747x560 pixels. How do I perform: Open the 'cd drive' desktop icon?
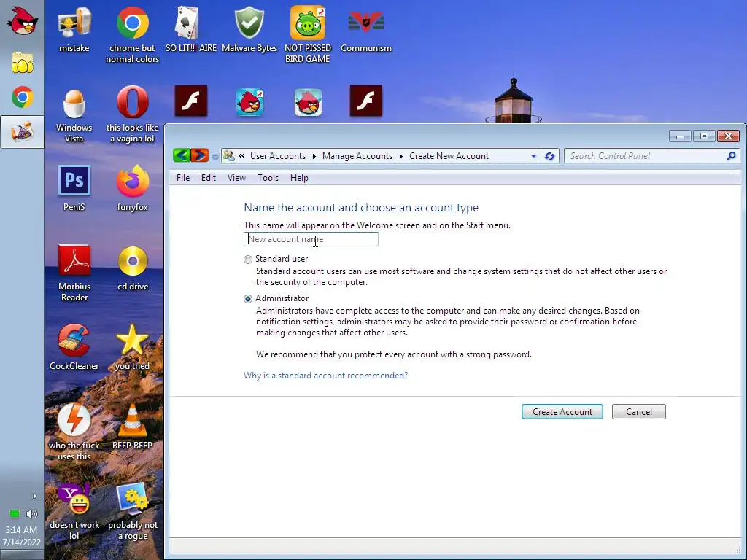[x=133, y=268]
